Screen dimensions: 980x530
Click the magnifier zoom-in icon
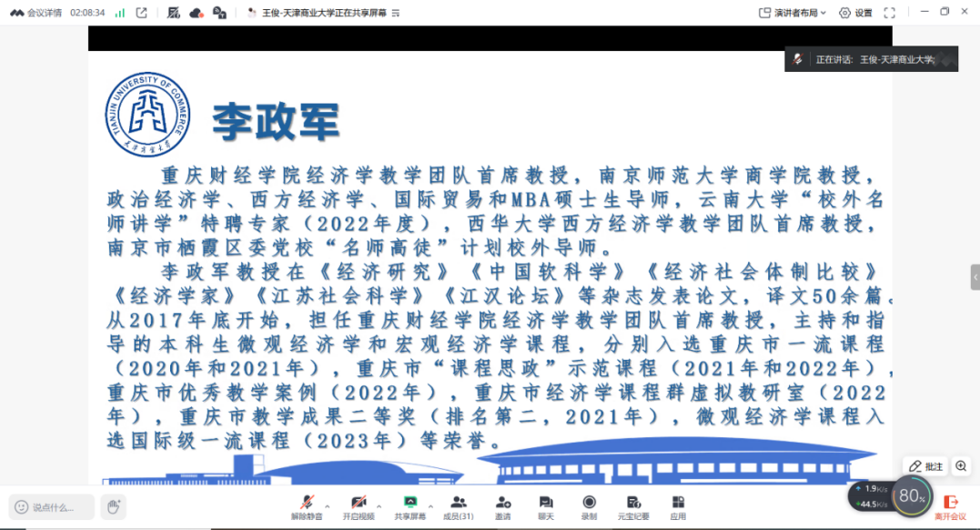(961, 466)
